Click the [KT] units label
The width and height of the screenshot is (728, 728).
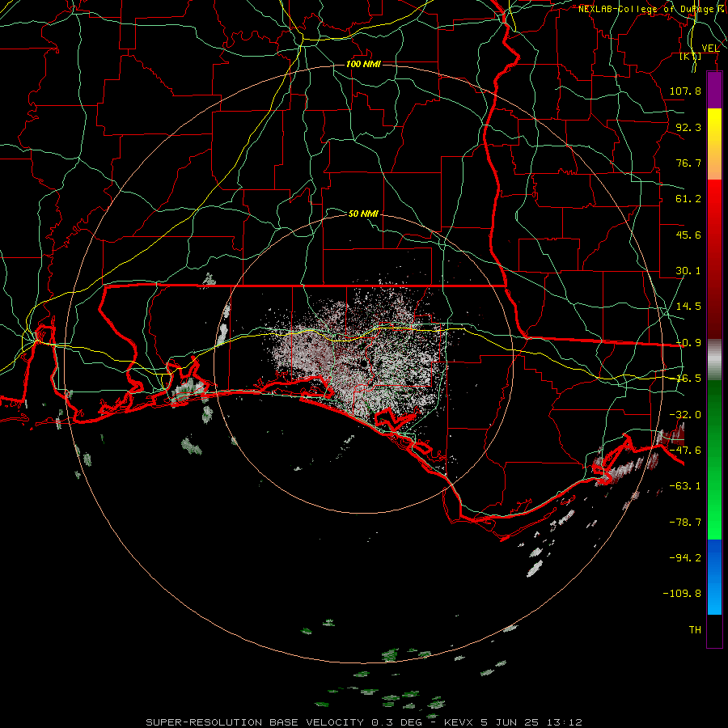[691, 57]
